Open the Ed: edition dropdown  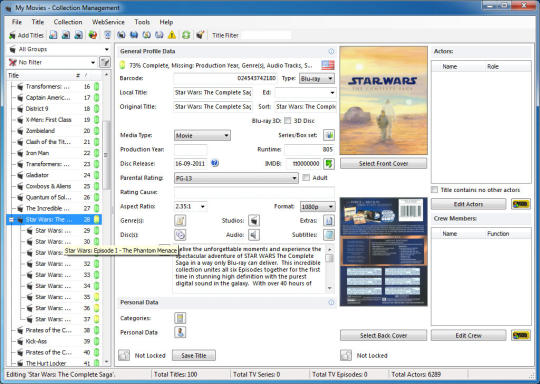click(x=305, y=93)
